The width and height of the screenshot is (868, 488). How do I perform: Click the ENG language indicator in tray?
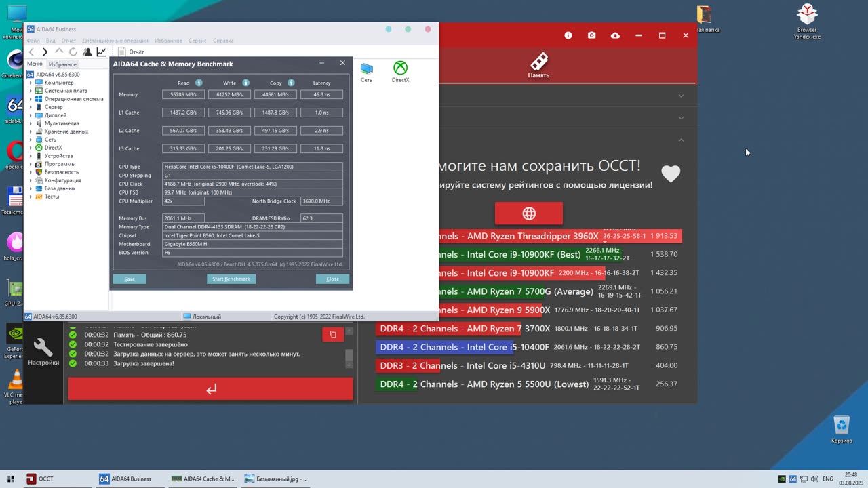click(x=827, y=479)
